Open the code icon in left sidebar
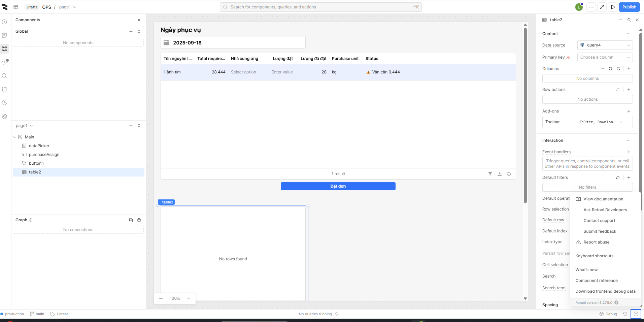This screenshot has width=644, height=322. [x=5, y=62]
